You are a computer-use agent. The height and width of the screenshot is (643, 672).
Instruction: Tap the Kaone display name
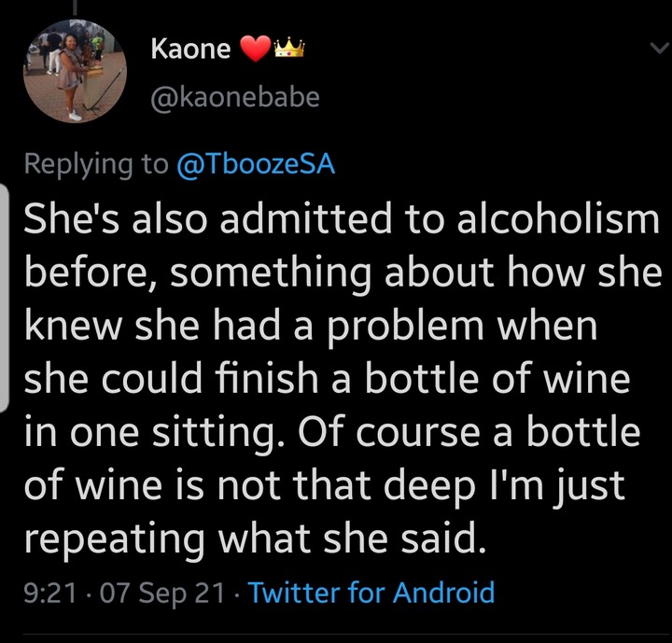[x=190, y=49]
